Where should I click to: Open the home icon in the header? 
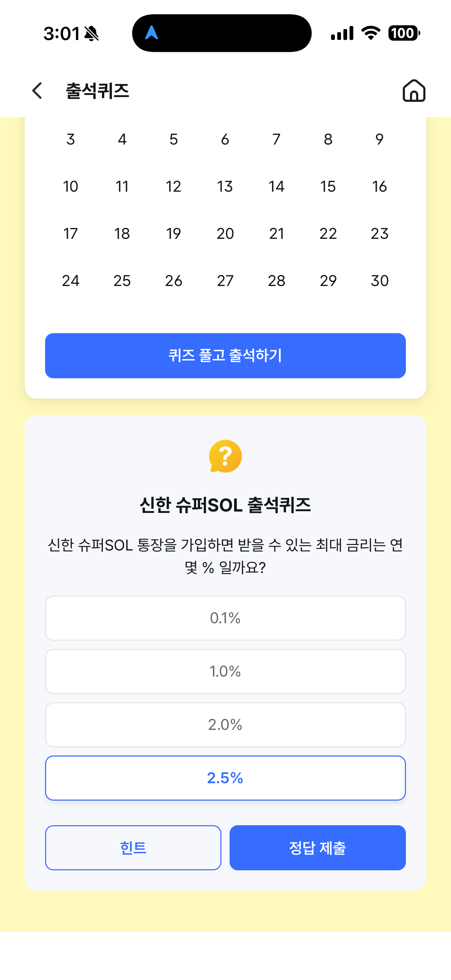[414, 91]
